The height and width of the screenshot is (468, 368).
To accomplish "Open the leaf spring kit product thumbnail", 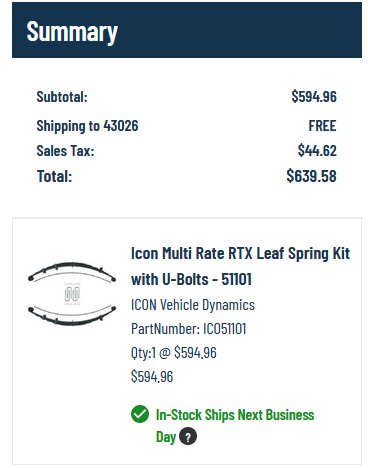I will click(x=72, y=294).
